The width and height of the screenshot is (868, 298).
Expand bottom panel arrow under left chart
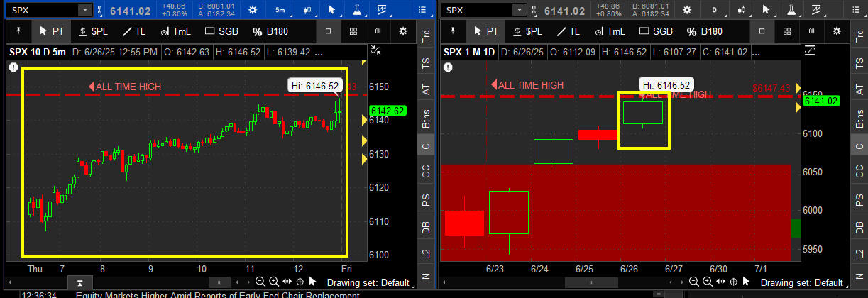pos(80,284)
